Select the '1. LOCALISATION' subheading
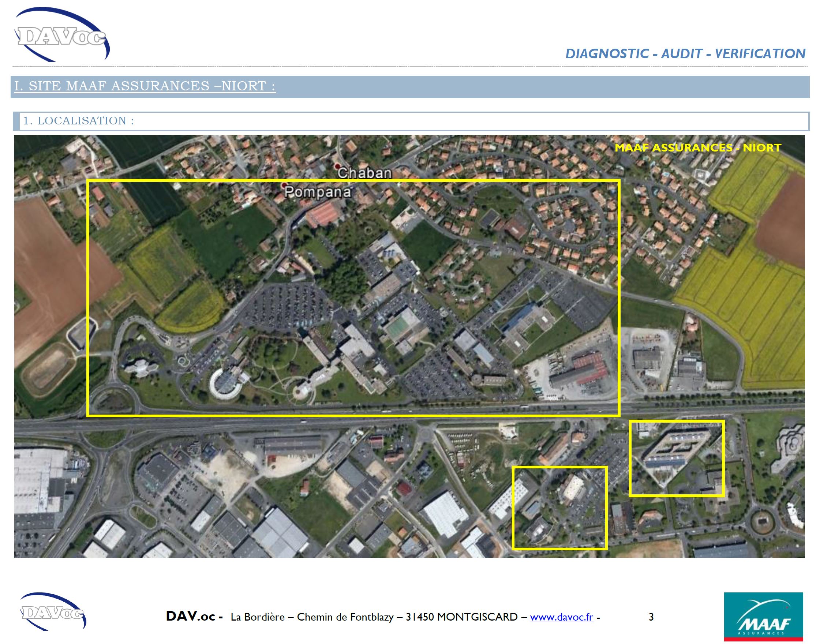The width and height of the screenshot is (816, 644). (78, 121)
